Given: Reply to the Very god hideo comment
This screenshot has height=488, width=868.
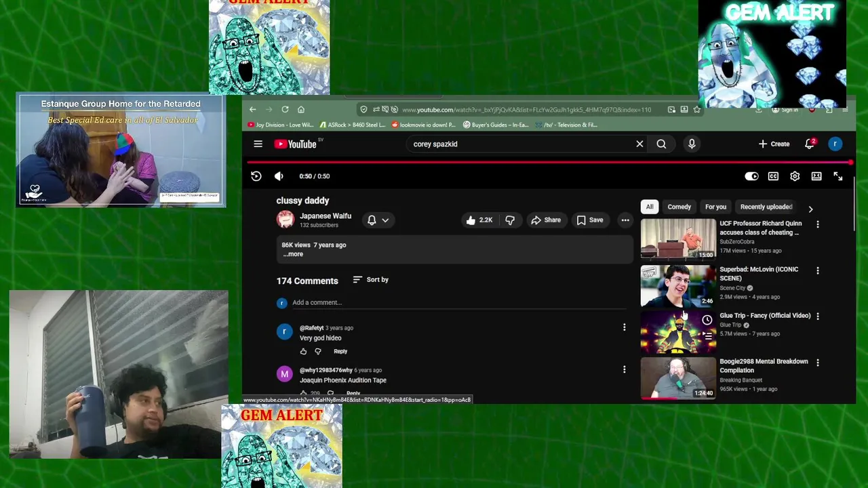Looking at the screenshot, I should click(340, 352).
